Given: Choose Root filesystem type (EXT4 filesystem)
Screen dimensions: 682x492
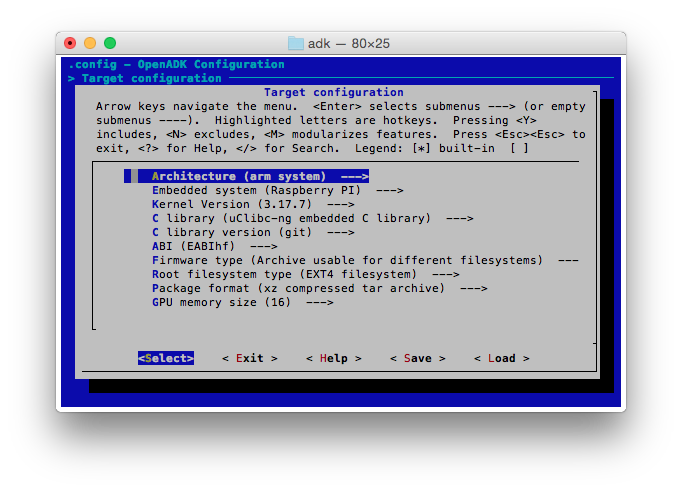Looking at the screenshot, I should click(305, 274).
